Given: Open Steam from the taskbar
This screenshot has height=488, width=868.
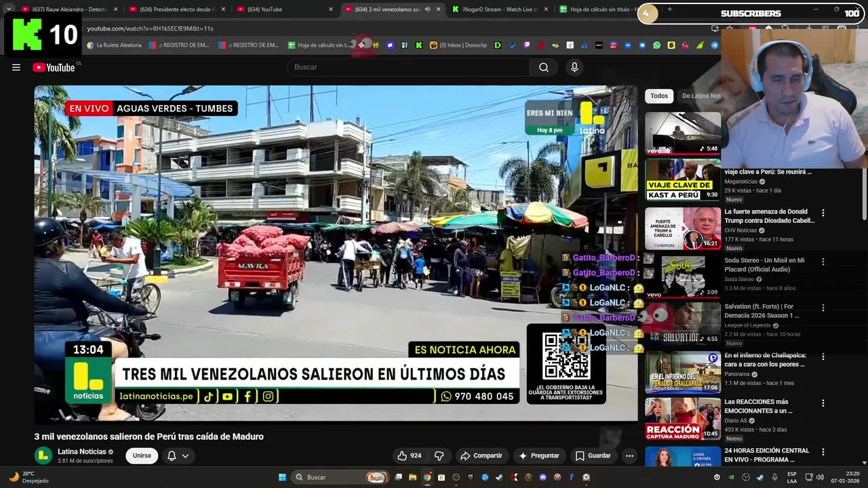Looking at the screenshot, I should pyautogui.click(x=500, y=477).
